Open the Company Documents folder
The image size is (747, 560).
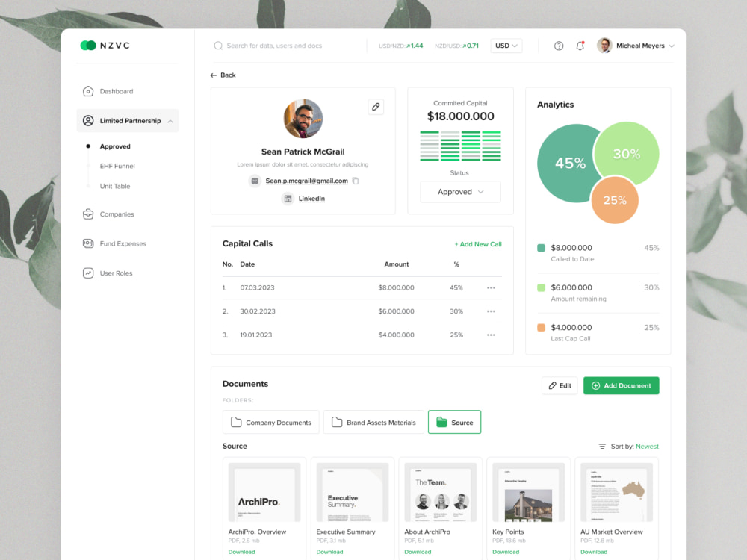pos(270,422)
